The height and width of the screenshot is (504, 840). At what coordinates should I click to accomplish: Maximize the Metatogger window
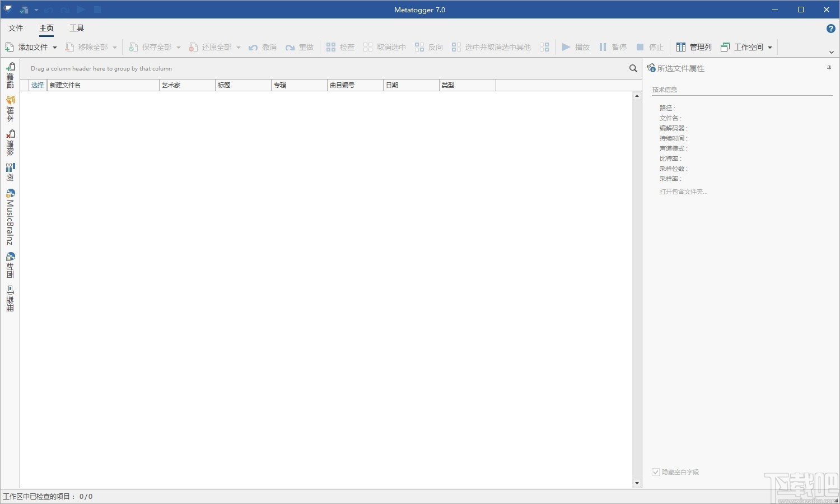(801, 10)
